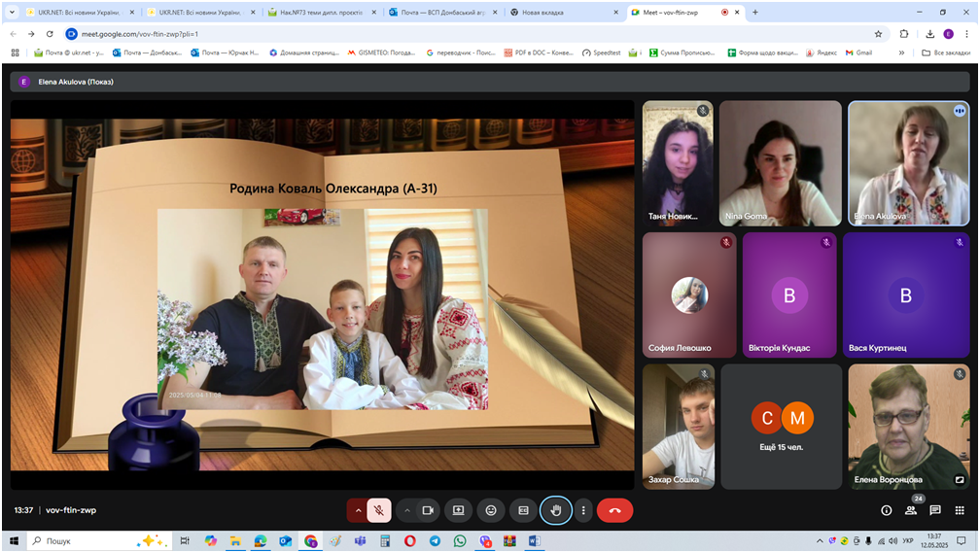Open the 'Ещё 15 чел.' tile

pyautogui.click(x=782, y=427)
